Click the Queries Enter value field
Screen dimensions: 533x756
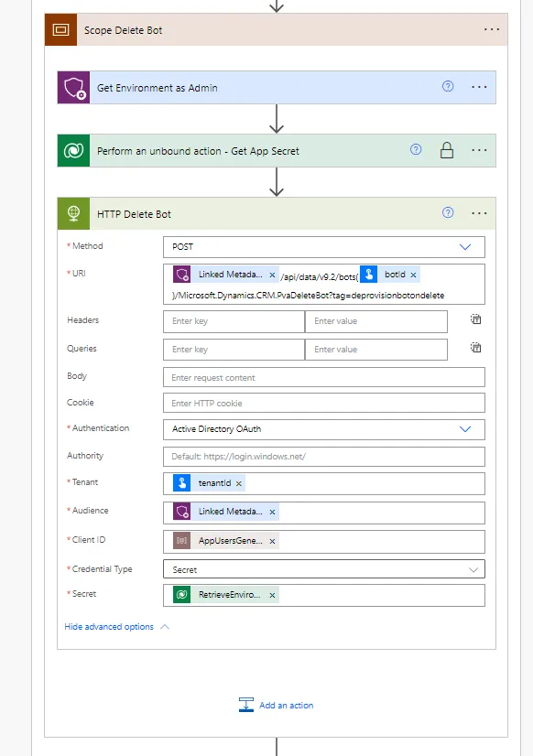coord(376,350)
